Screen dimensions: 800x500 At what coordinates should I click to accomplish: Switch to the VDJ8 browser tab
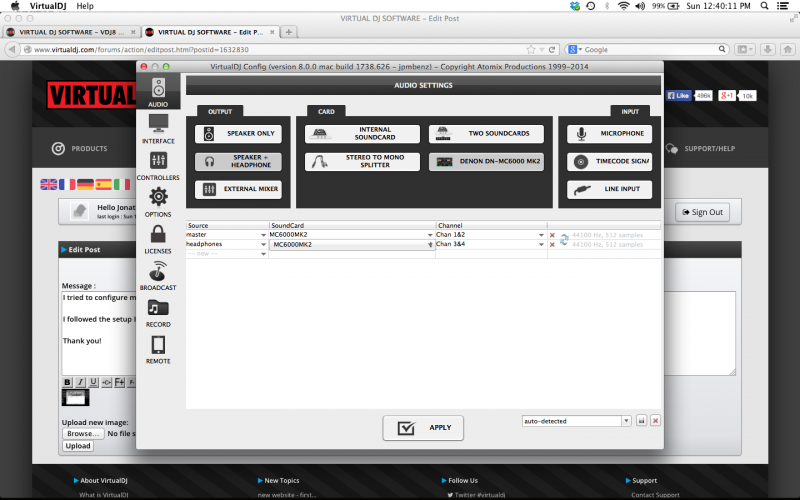click(70, 32)
